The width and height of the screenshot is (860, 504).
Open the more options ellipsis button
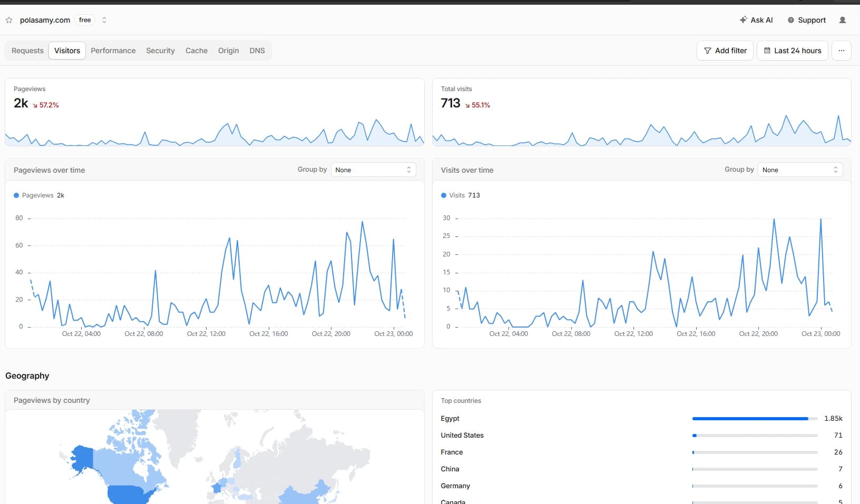point(842,51)
